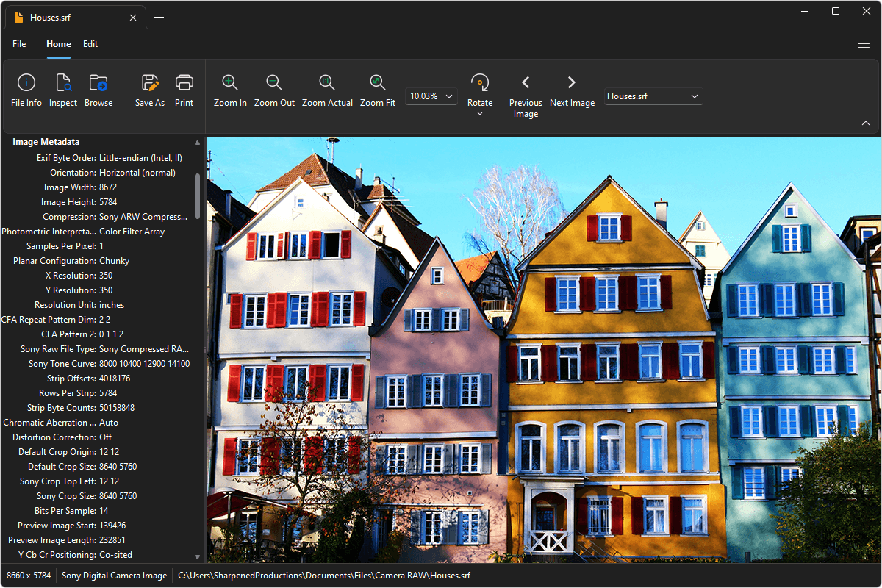Click Zoom Actual for 100% view
The width and height of the screenshot is (882, 588).
[x=327, y=90]
